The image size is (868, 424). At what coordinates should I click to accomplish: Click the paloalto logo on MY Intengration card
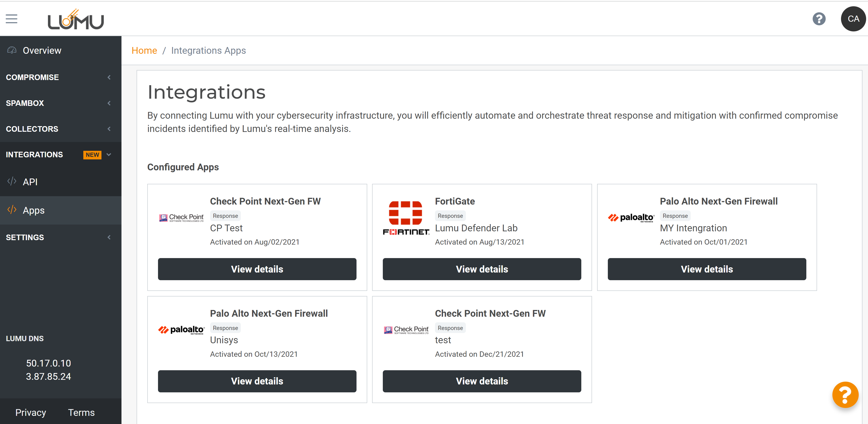point(631,218)
